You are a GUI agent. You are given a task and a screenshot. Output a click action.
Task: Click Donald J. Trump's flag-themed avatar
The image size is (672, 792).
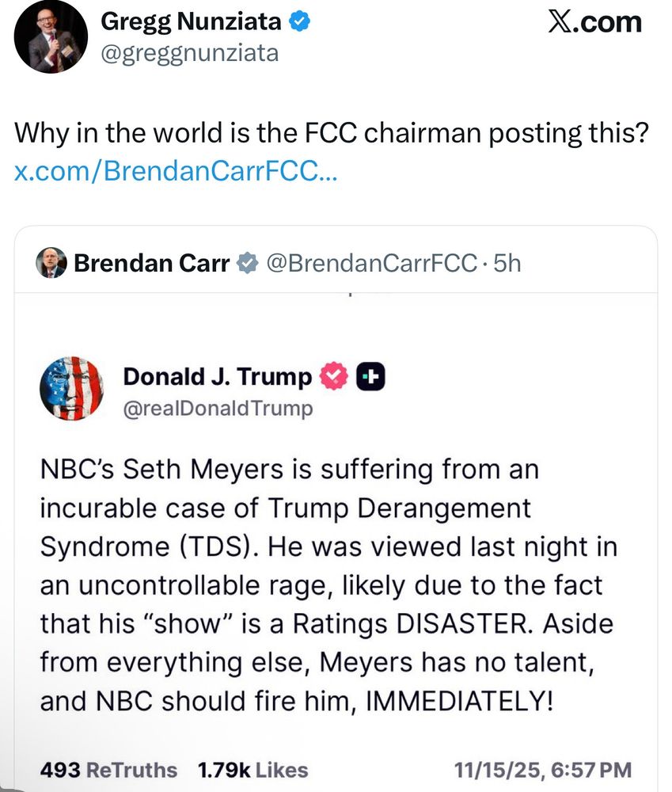point(71,388)
